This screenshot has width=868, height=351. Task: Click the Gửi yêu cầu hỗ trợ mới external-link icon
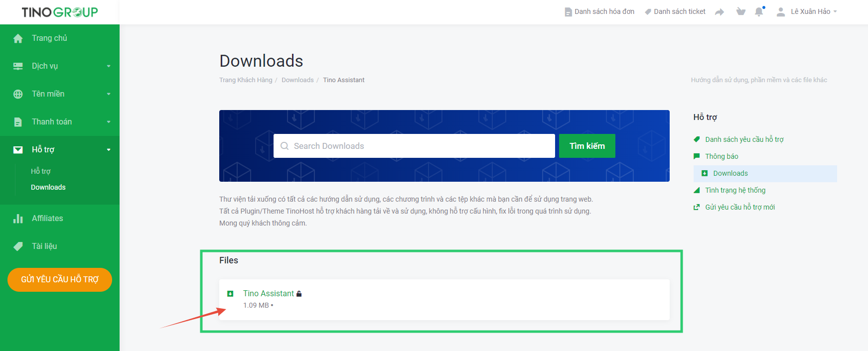click(697, 207)
